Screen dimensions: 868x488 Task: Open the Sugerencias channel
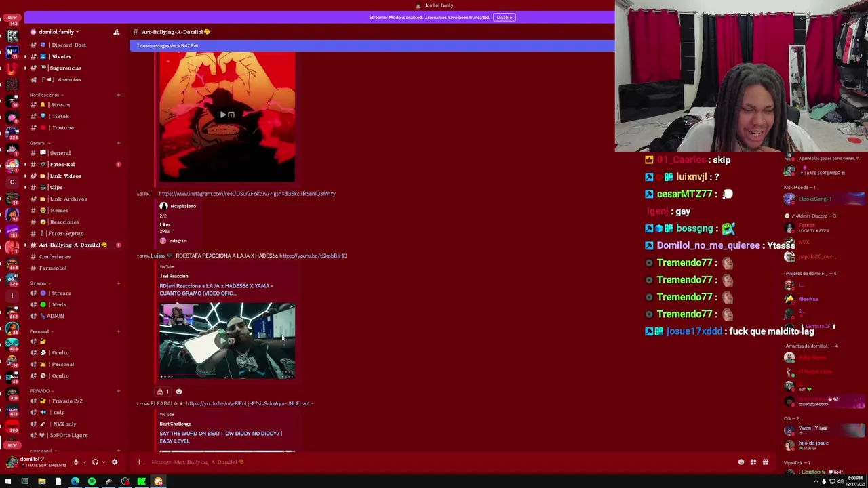tap(65, 68)
